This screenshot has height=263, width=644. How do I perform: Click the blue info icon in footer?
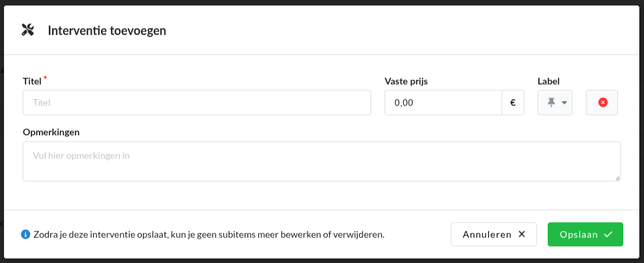25,235
